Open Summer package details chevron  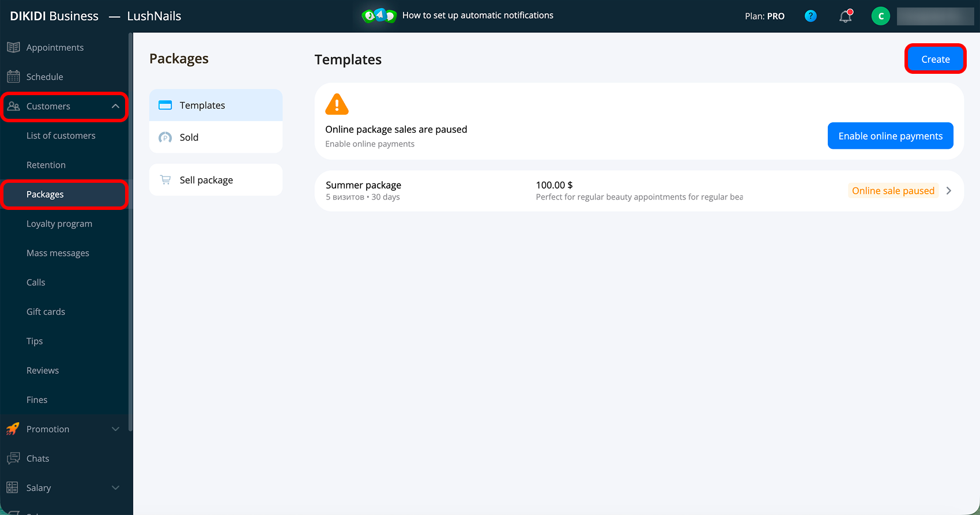click(949, 191)
